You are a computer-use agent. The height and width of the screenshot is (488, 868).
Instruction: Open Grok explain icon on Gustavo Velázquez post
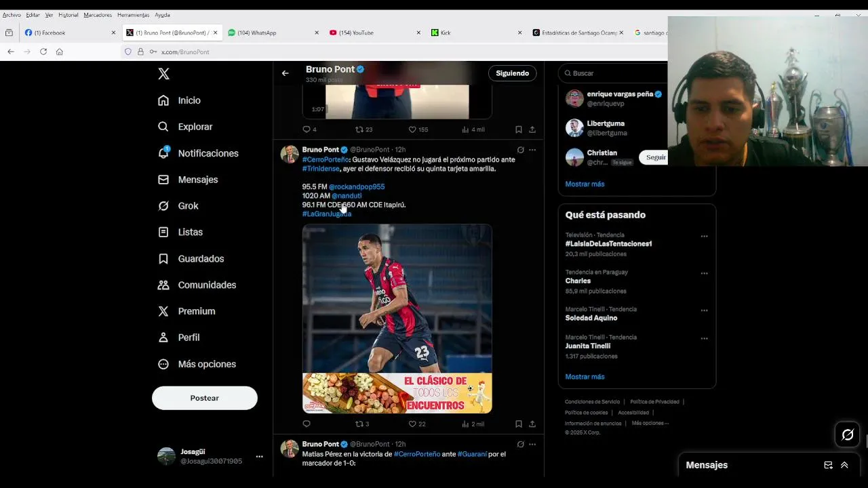coord(520,150)
